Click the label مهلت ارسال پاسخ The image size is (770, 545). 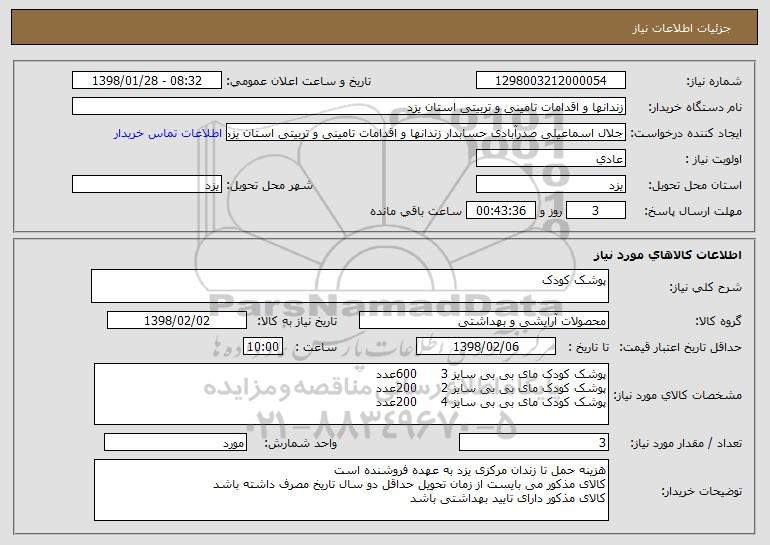(693, 212)
